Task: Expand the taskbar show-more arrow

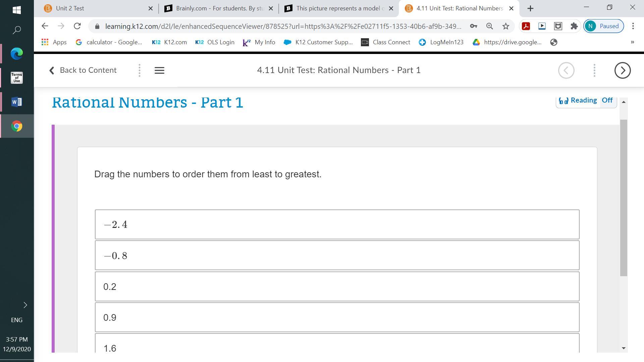Action: point(25,305)
